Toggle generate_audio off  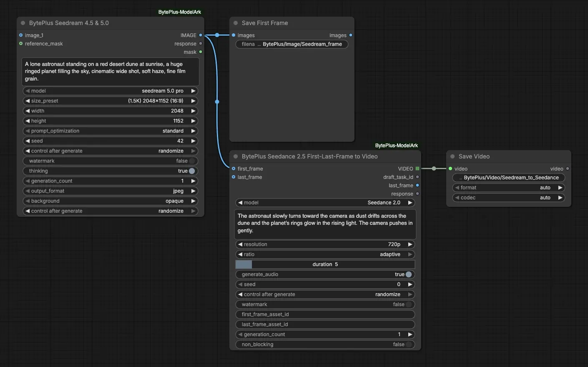pos(409,274)
